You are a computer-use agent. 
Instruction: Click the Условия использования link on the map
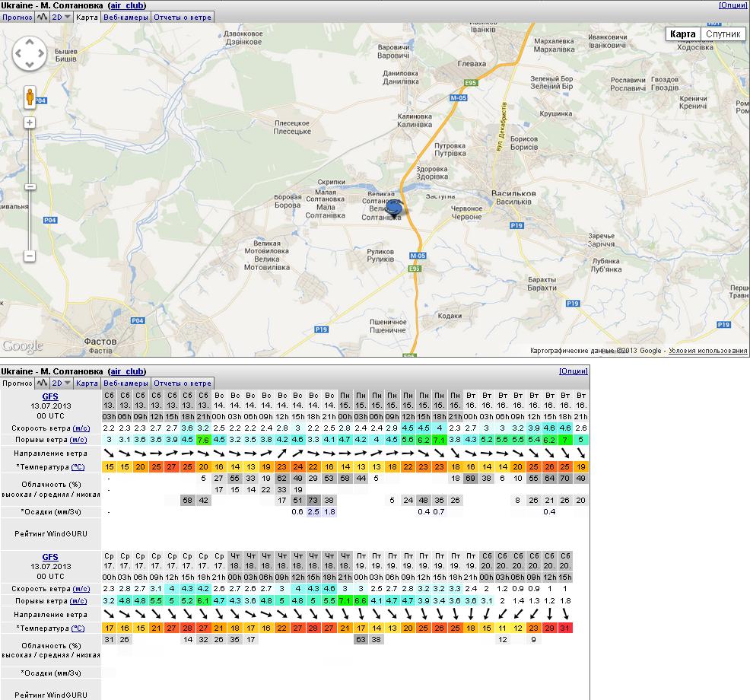coord(707,351)
